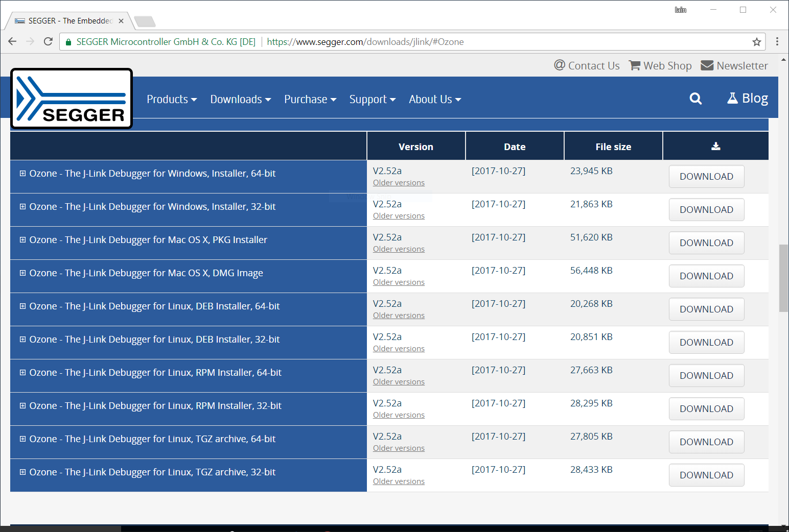789x532 pixels.
Task: Open Older versions for Mac PKG Installer
Action: point(399,249)
